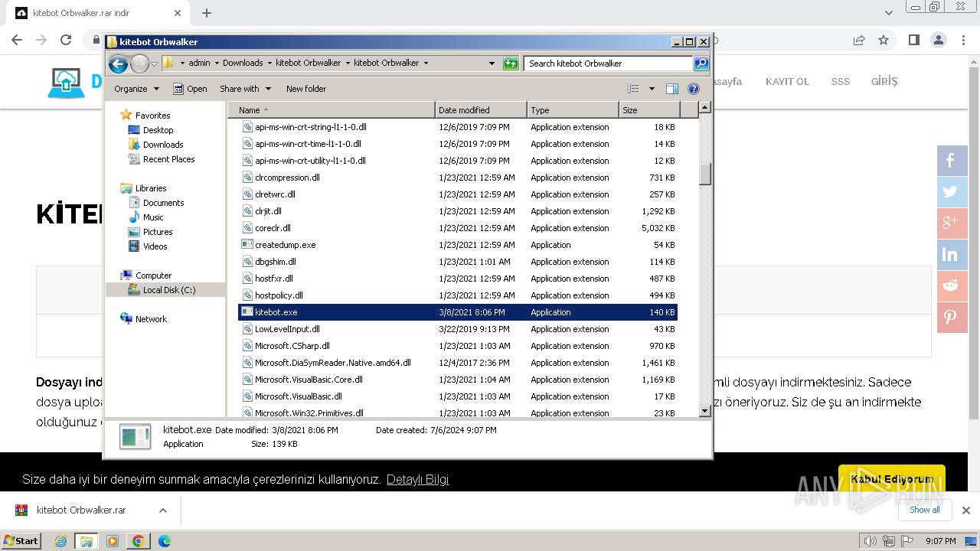Click the Refresh button next to address bar

click(511, 64)
